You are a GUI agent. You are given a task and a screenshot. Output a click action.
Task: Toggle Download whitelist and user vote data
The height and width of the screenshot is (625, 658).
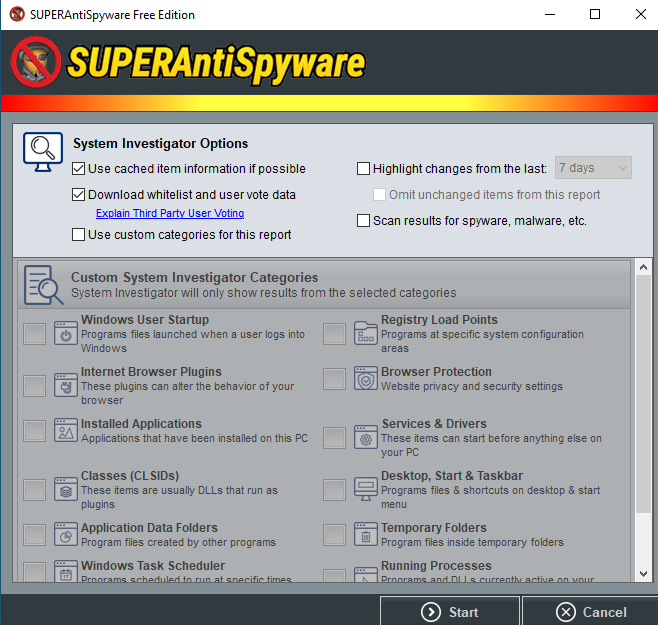click(x=78, y=195)
